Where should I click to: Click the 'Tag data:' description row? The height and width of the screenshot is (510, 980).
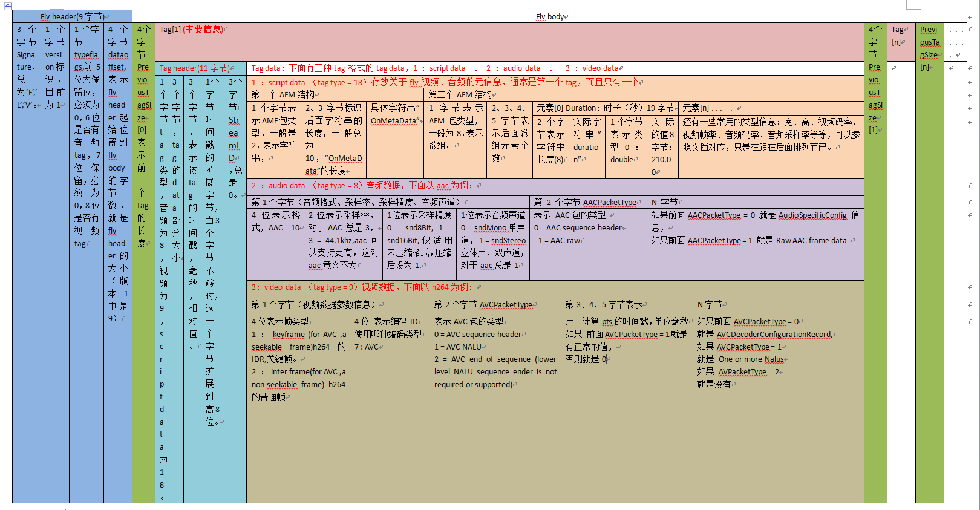coord(555,68)
